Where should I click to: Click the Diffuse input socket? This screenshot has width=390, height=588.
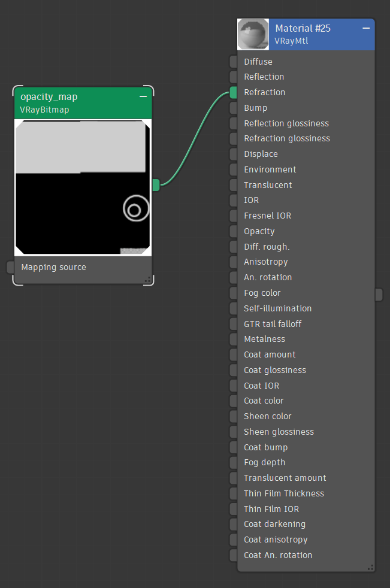coord(233,62)
